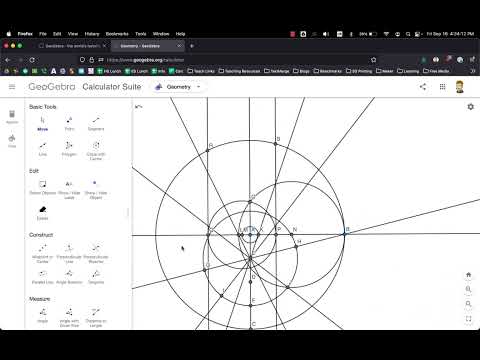Select the Polygon tool
The image size is (480, 360).
coord(69,149)
